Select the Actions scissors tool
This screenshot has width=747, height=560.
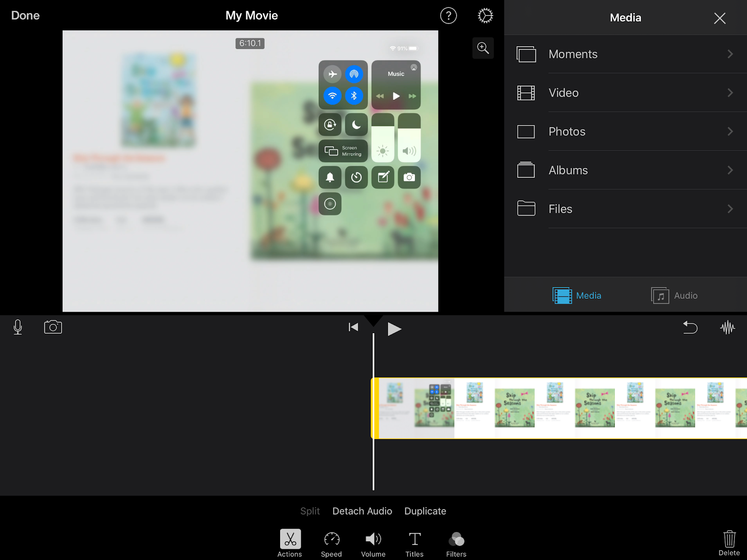point(290,543)
